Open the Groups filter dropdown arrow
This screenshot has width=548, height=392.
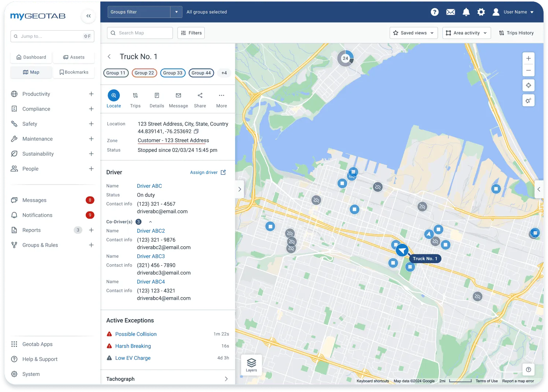pyautogui.click(x=176, y=12)
